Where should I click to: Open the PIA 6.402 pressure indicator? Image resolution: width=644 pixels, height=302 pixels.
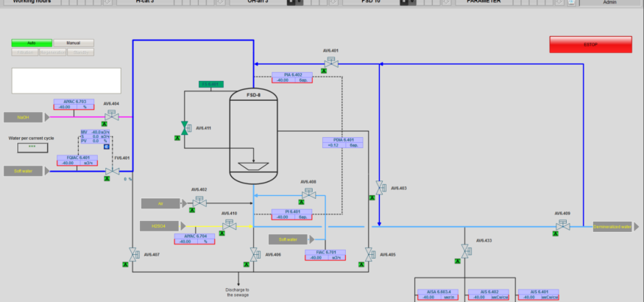[x=292, y=77]
